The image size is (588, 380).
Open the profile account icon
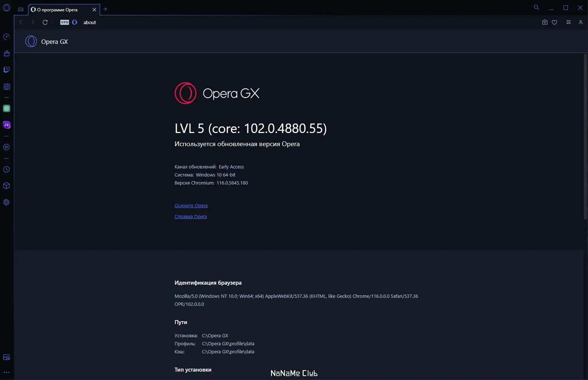pyautogui.click(x=581, y=22)
